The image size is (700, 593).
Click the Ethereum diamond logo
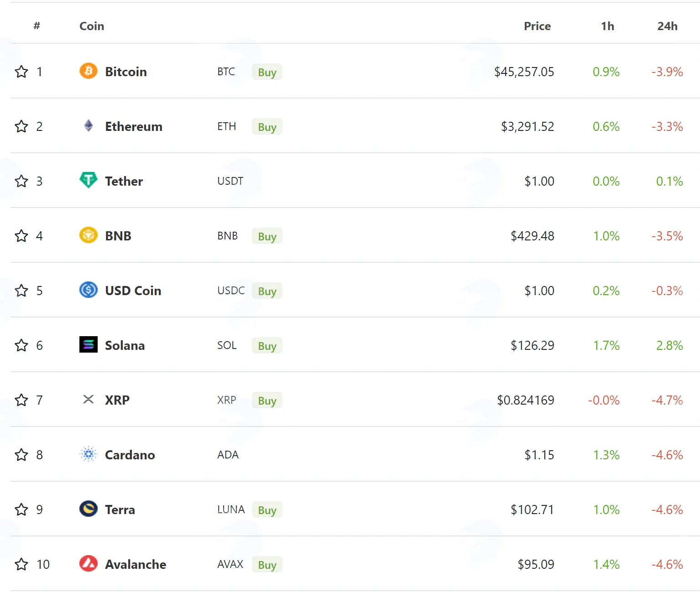click(89, 125)
